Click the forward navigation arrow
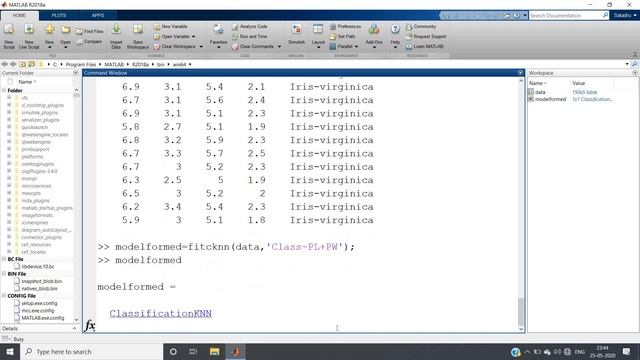The height and width of the screenshot is (360, 640). 13,64
